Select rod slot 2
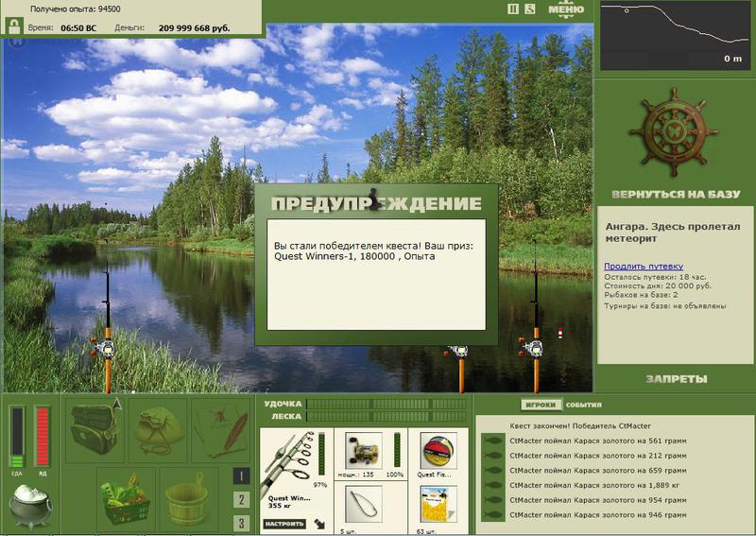 coord(242,499)
